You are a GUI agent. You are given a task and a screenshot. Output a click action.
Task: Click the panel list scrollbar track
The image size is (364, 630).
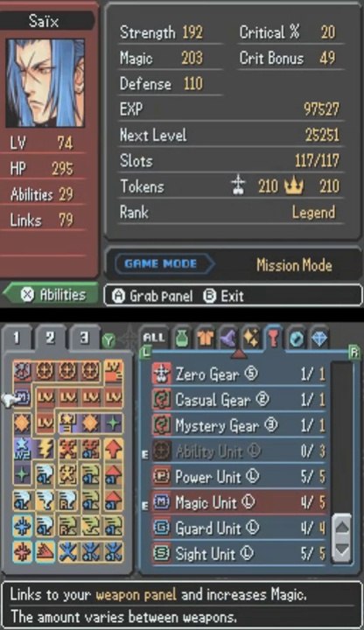(x=342, y=437)
